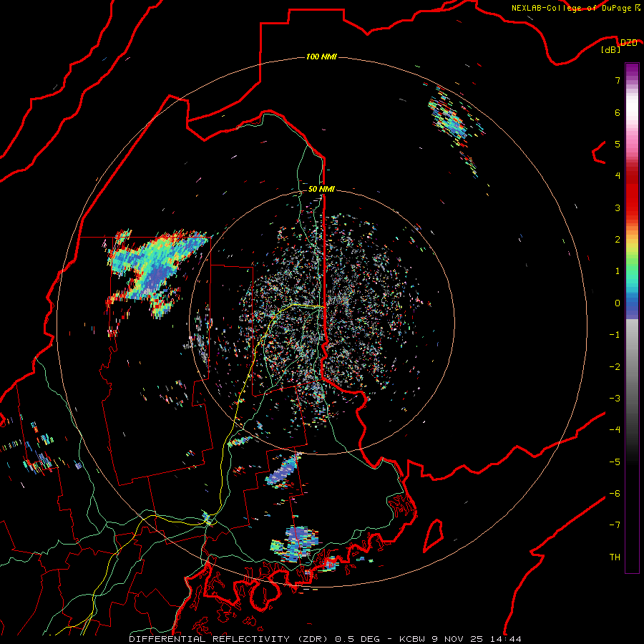Click the NEXLAB-College of DuPage credit text
Image resolution: width=644 pixels, height=644 pixels.
pos(571,8)
